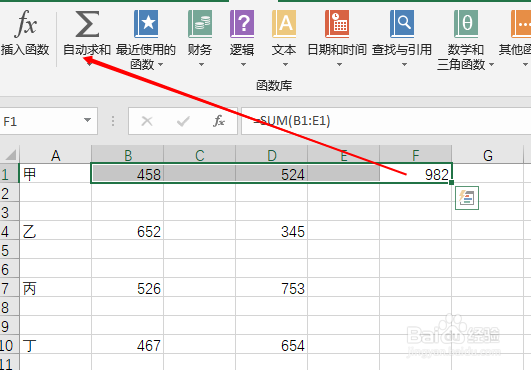Open the Text (文本) functions icon

(284, 24)
